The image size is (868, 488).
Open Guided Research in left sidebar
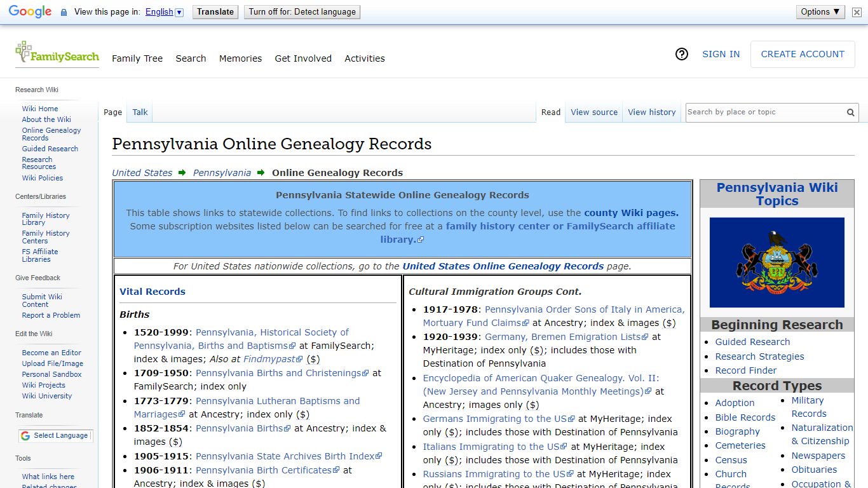point(50,149)
